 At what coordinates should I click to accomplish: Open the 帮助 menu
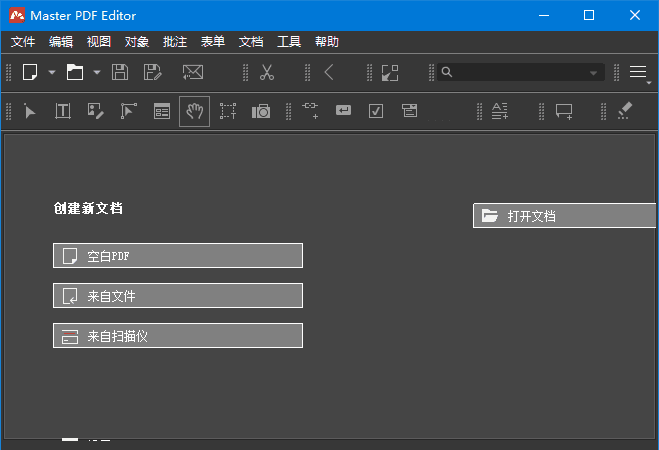pyautogui.click(x=327, y=42)
